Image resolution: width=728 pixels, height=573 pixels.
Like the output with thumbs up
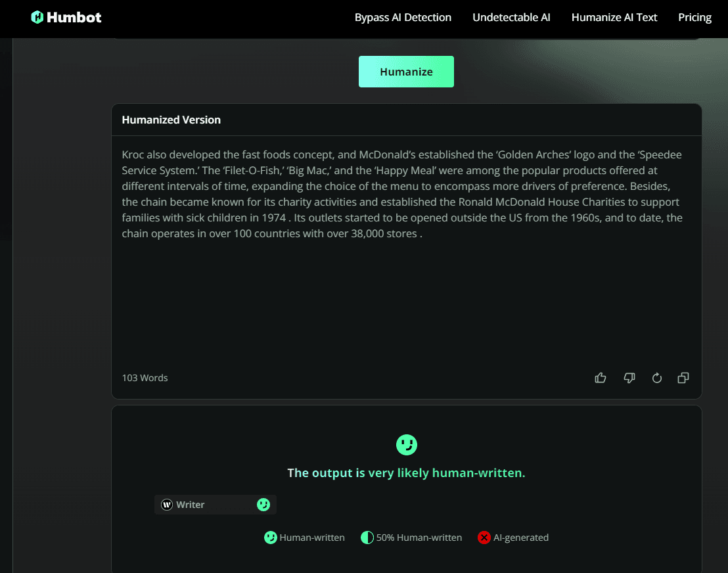(600, 378)
